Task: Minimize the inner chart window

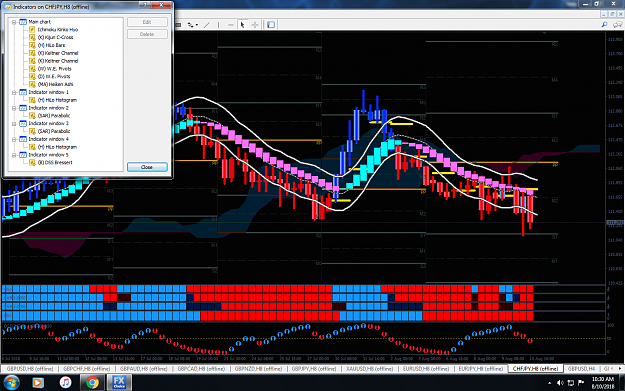Action: [x=605, y=14]
